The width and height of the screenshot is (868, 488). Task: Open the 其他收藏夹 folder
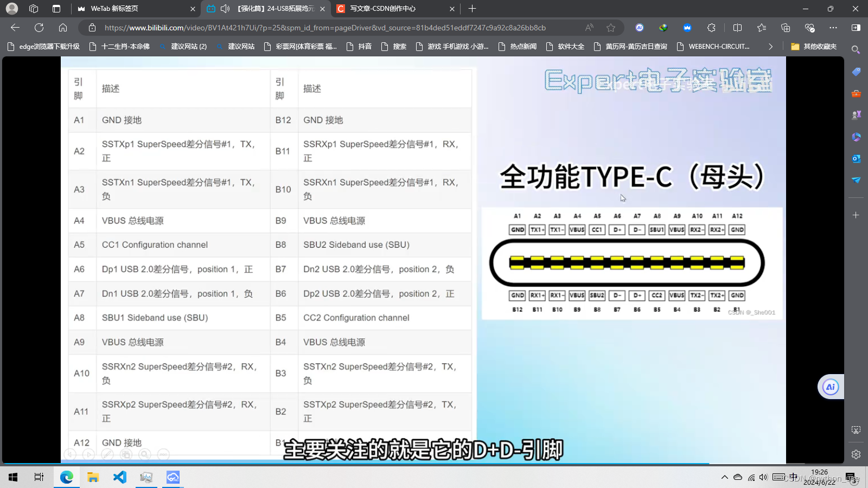tap(814, 47)
